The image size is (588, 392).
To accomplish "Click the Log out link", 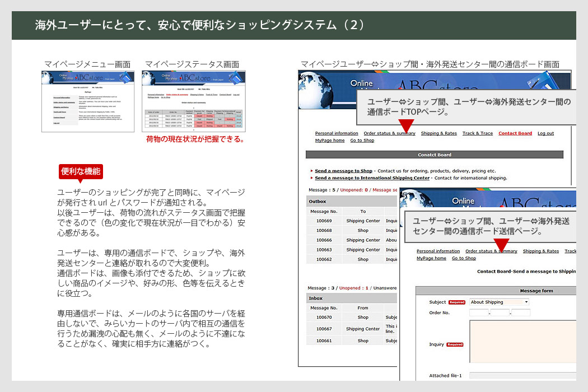I will coord(545,133).
